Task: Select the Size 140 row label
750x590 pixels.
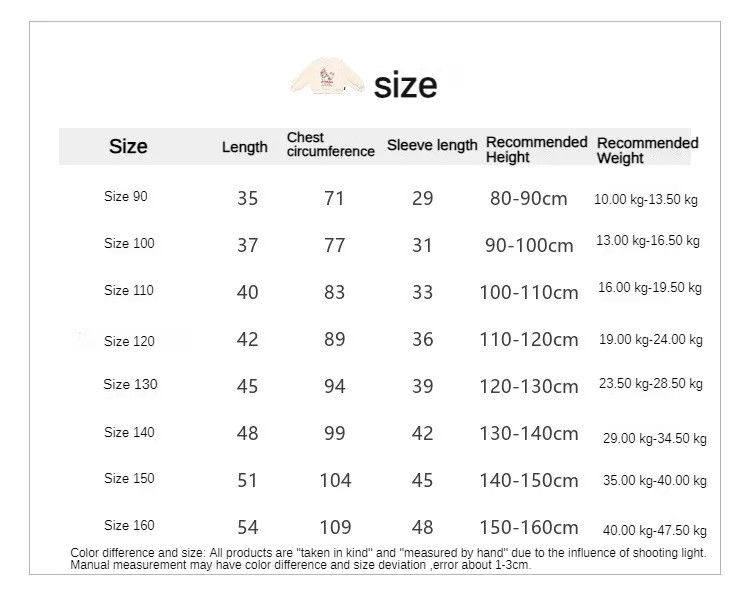Action: tap(129, 432)
